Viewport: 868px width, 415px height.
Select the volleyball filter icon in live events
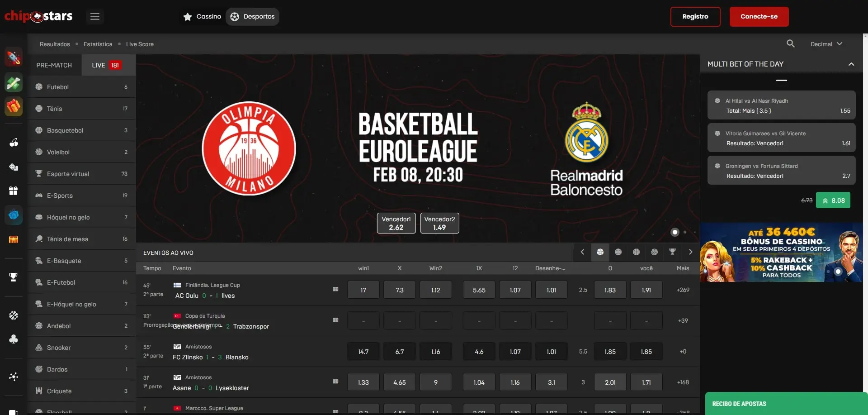[x=654, y=252]
